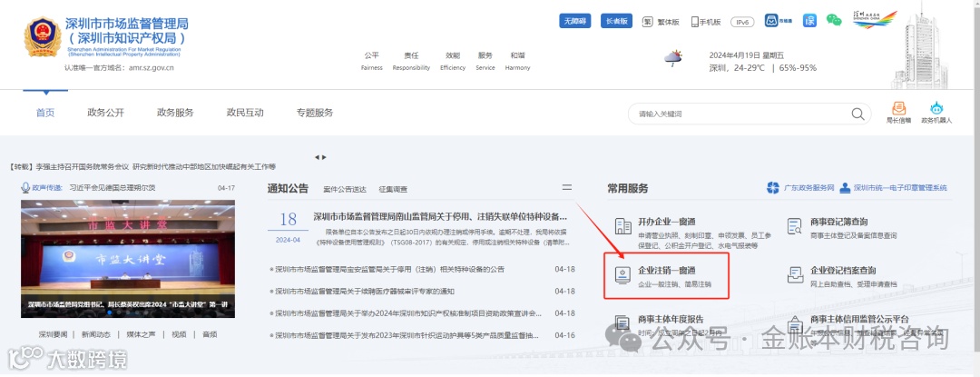Click the 电子印章管理系统 stamp icon
The width and height of the screenshot is (980, 377).
(x=846, y=188)
